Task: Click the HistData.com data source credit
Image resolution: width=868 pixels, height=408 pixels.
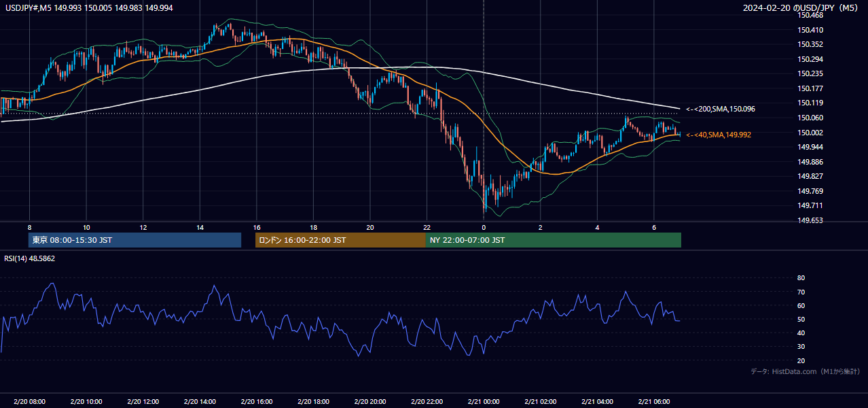Action: (x=806, y=371)
